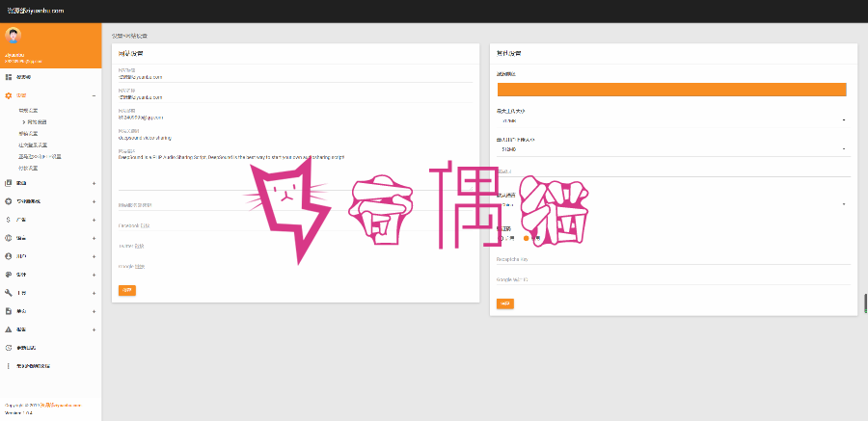Expand the dollar sign section plus sign

coord(94,220)
